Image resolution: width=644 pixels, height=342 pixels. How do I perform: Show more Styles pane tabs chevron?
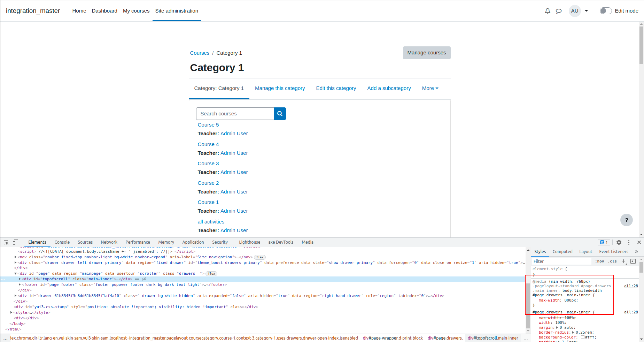click(x=636, y=252)
